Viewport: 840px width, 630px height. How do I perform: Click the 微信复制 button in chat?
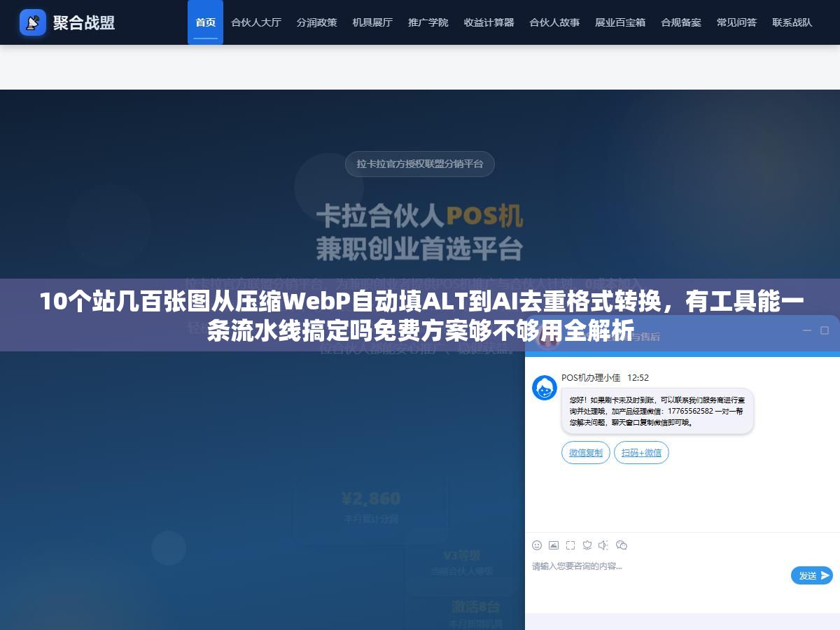pyautogui.click(x=586, y=453)
